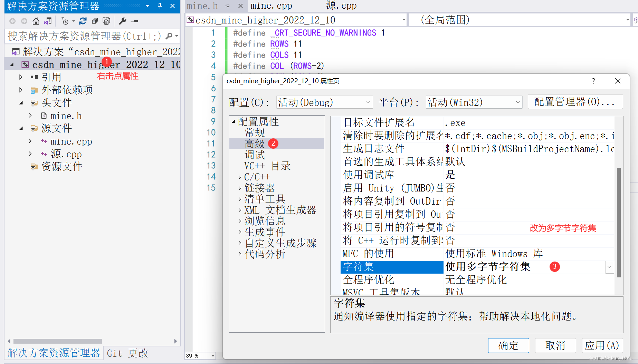The width and height of the screenshot is (638, 364).
Task: Open Solution Explorer window position dropdown arrow
Action: [x=147, y=6]
